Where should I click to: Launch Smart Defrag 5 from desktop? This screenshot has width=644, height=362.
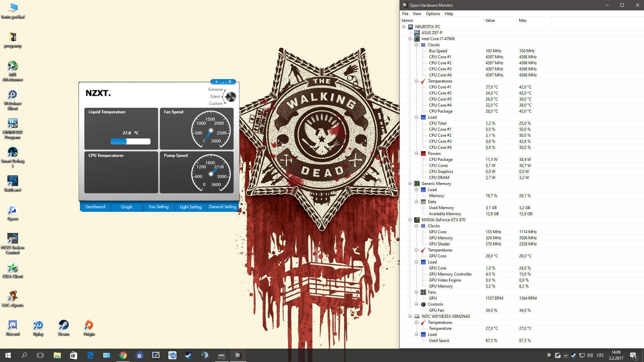click(13, 157)
